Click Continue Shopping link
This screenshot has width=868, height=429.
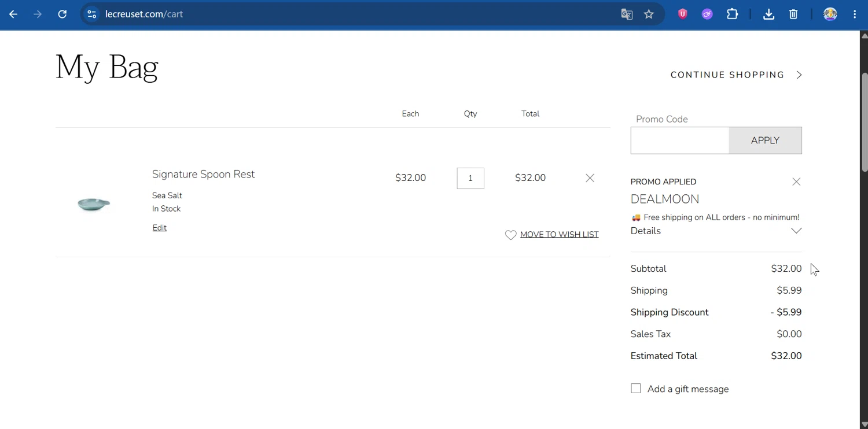click(727, 75)
